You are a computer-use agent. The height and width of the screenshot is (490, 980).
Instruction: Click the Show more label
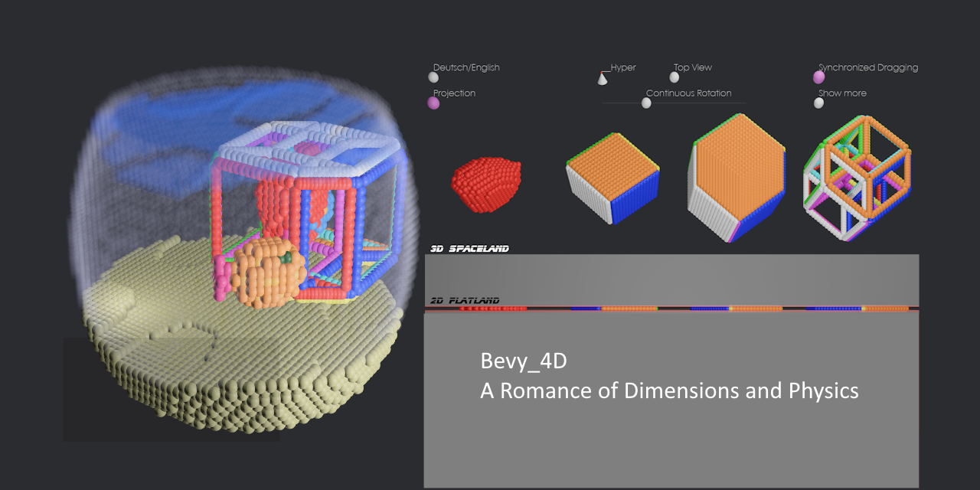(842, 93)
